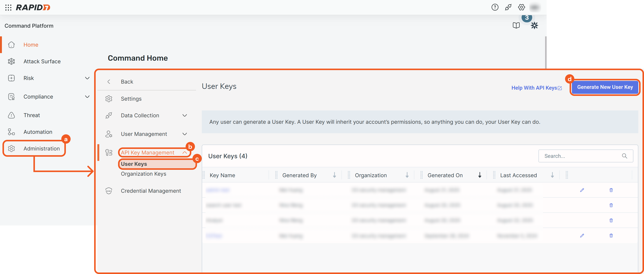This screenshot has width=644, height=274.
Task: Collapse the API Key Management section
Action: 184,153
